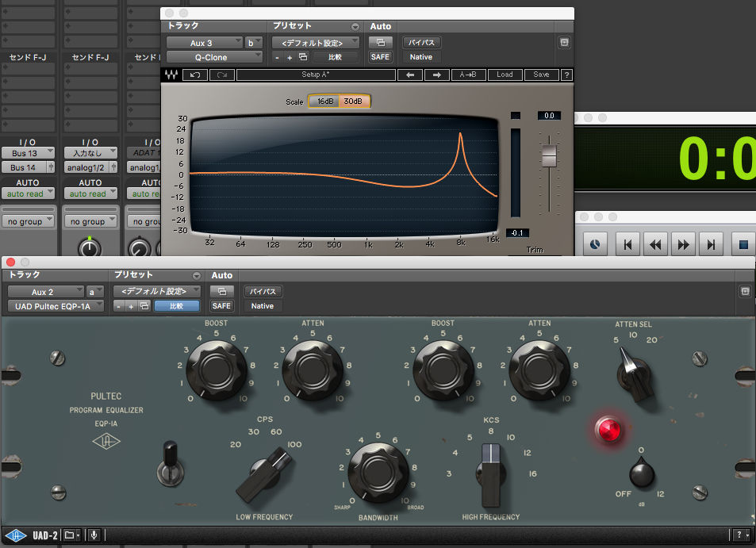This screenshot has width=756, height=548.
Task: Open Q-Clone default settings preset dropdown
Action: click(x=316, y=43)
